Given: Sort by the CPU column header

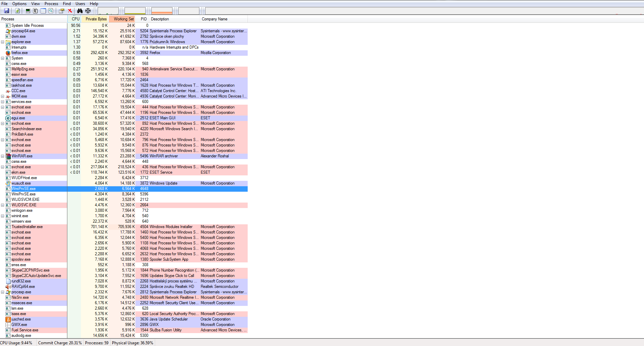Looking at the screenshot, I should pos(75,19).
